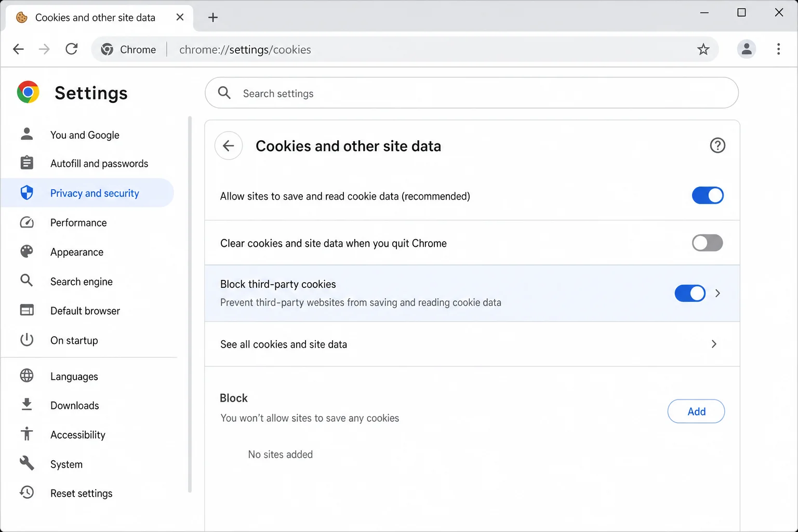Click the shield icon for Privacy and security
The width and height of the screenshot is (798, 532).
click(x=26, y=193)
